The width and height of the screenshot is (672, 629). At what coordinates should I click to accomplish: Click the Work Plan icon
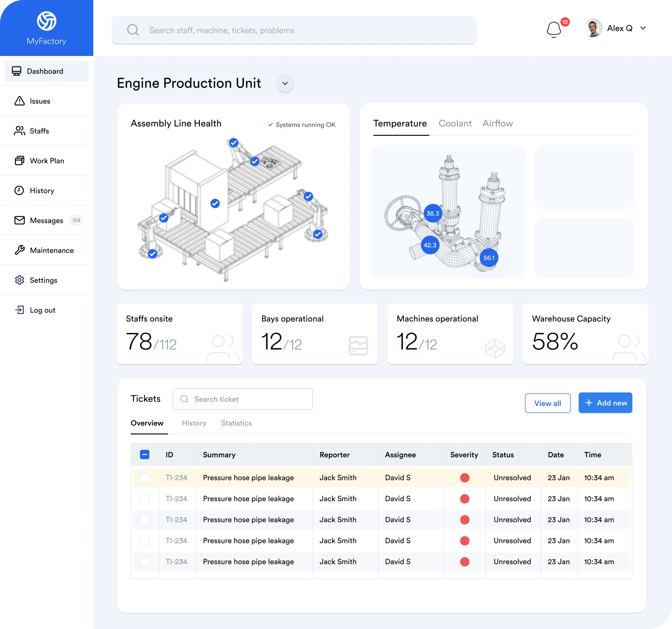(x=20, y=161)
